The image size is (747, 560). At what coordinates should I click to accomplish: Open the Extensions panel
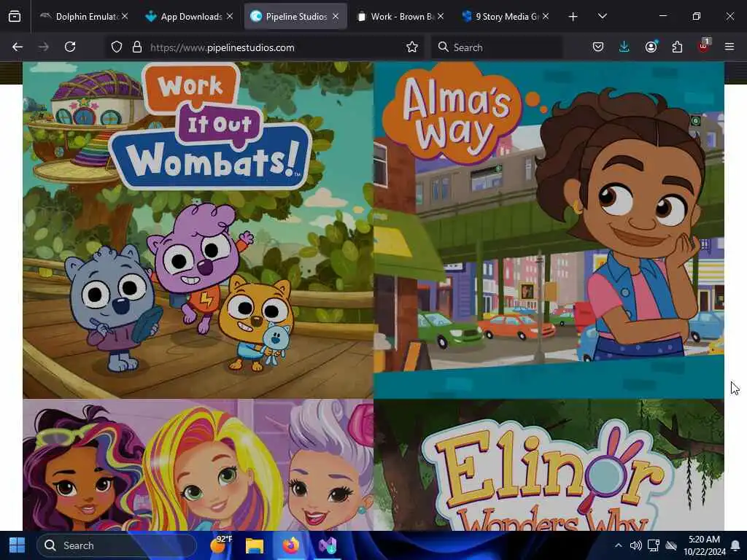coord(677,47)
